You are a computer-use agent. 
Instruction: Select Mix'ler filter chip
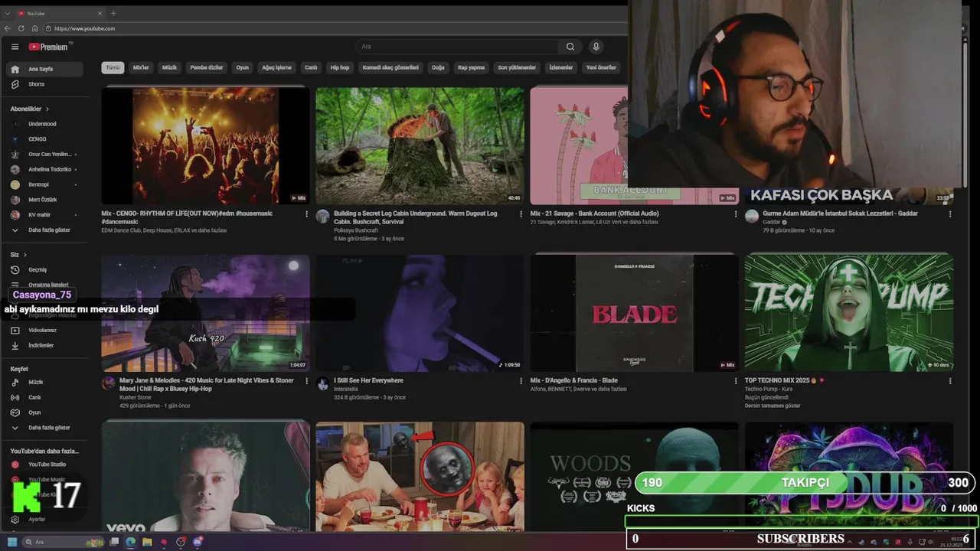click(141, 67)
